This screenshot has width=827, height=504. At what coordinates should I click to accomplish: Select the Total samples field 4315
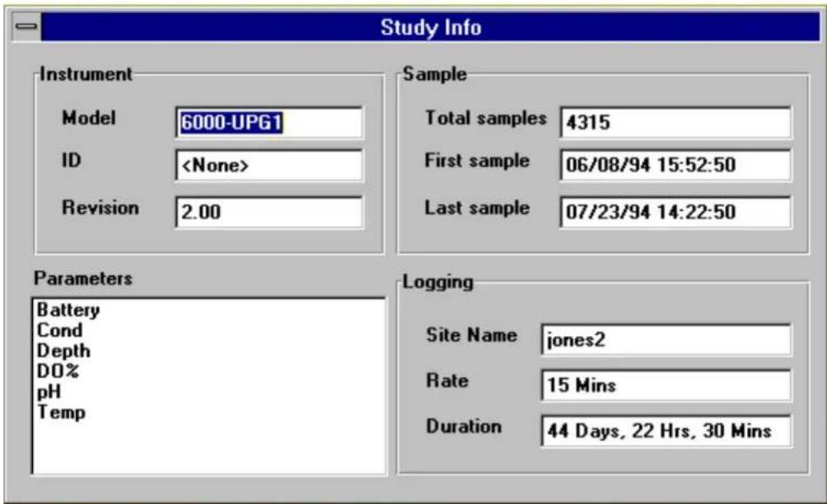(675, 123)
